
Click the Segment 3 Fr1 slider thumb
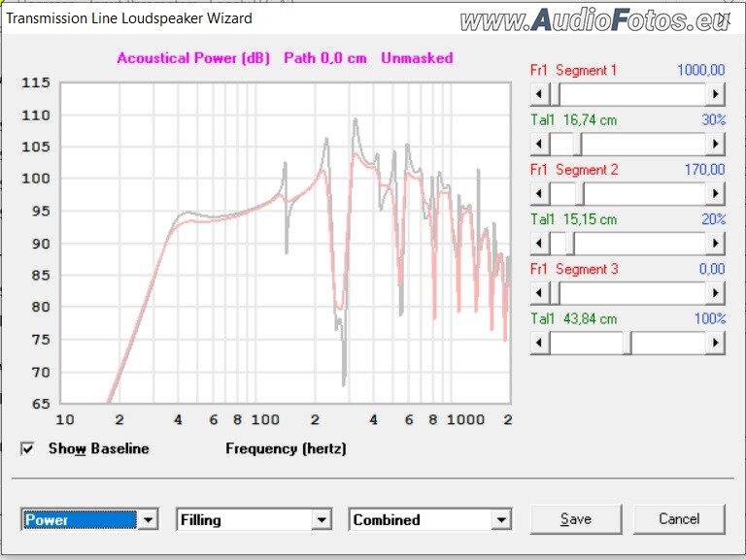click(555, 293)
